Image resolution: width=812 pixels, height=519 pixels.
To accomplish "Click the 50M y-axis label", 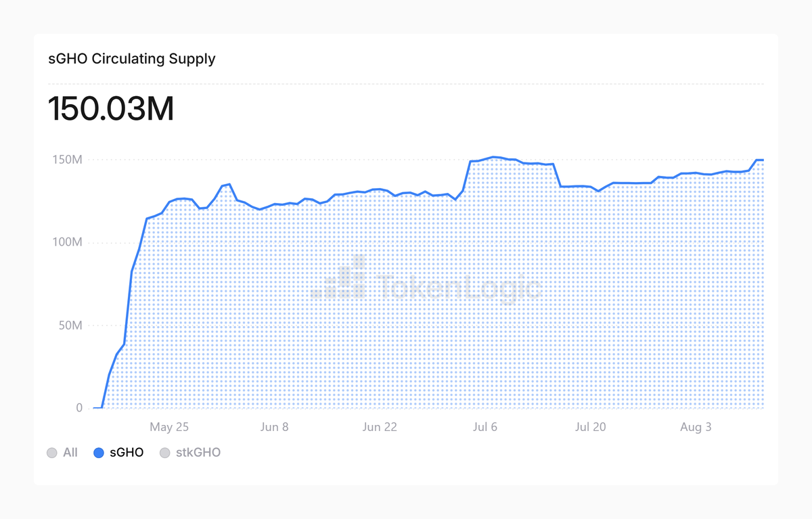I will (70, 325).
